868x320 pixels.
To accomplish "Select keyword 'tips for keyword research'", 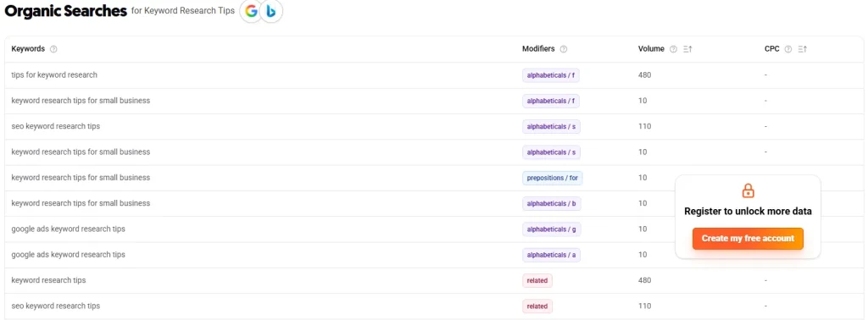I will pyautogui.click(x=54, y=74).
